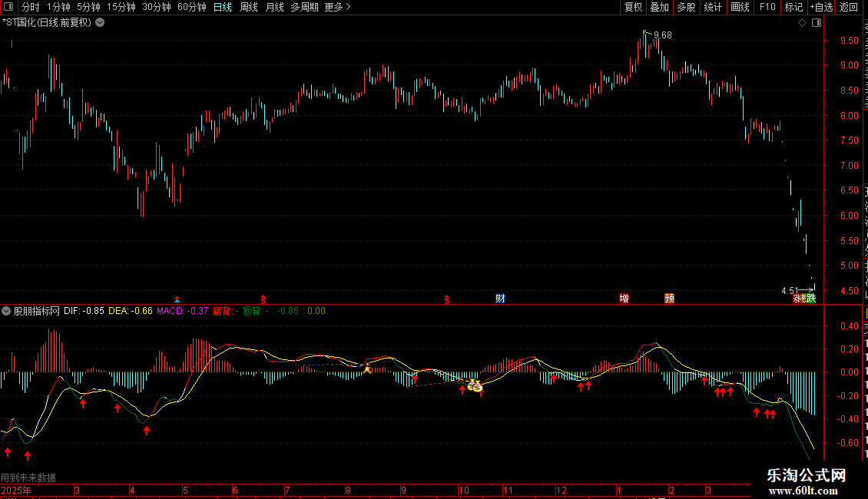The height and width of the screenshot is (499, 868).
Task: Click the 4.51 low price label
Action: coord(790,290)
